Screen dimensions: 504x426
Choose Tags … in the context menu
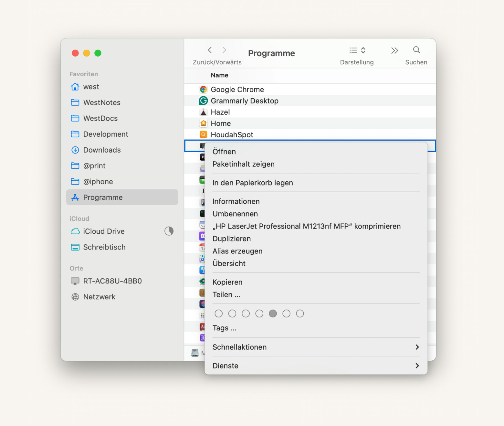(x=316, y=328)
